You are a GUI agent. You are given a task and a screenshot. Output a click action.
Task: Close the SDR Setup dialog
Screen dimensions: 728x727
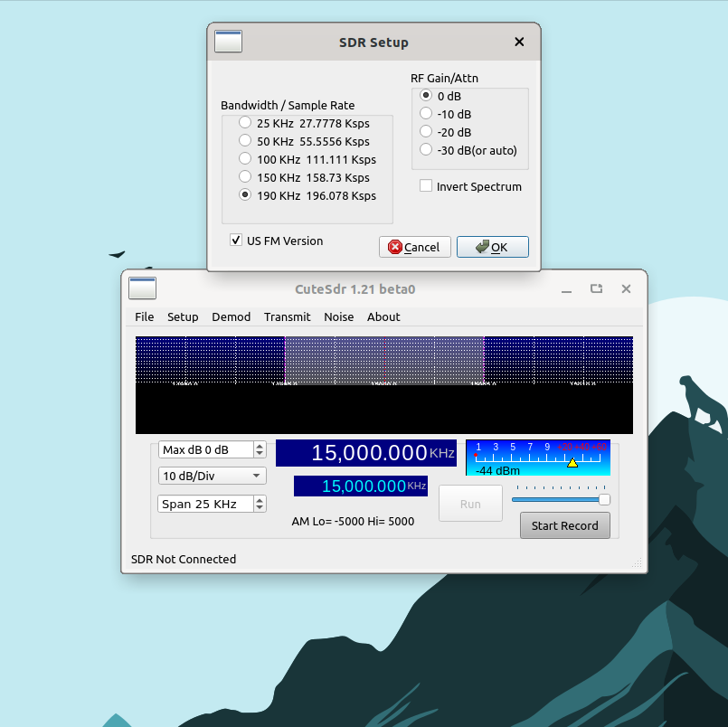(519, 42)
